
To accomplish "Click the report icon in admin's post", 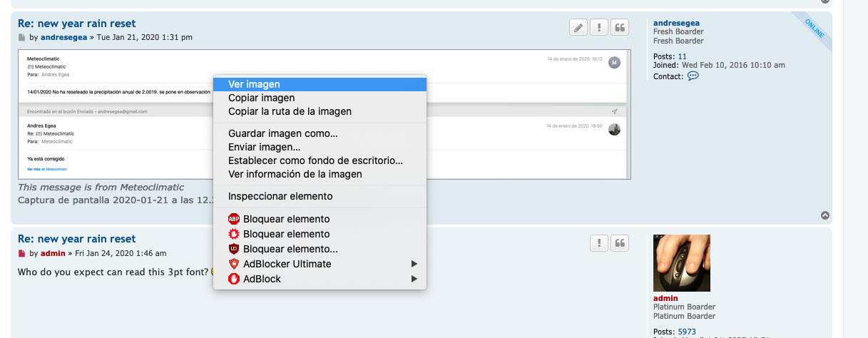I will point(599,243).
